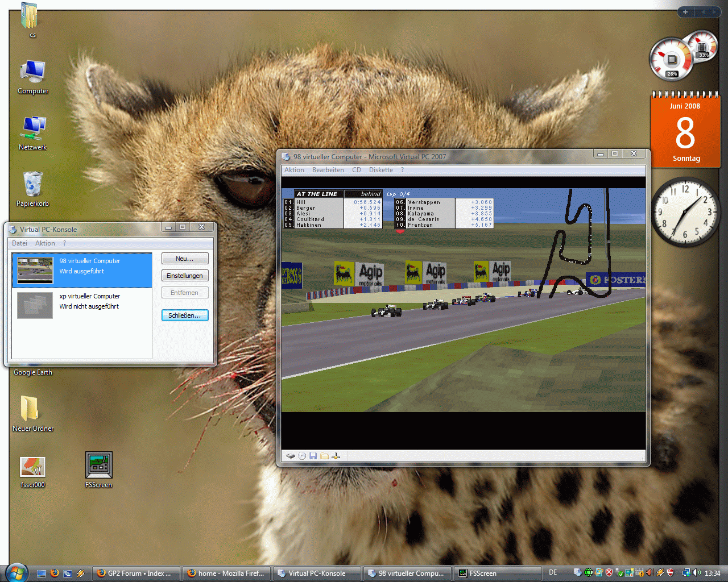Open the CD menu in Virtual PC
Viewport: 728px width, 582px height.
point(357,170)
